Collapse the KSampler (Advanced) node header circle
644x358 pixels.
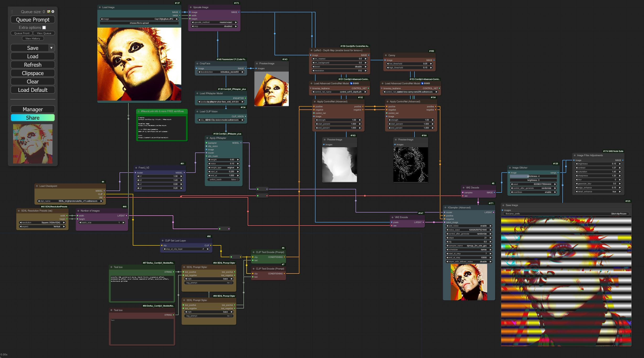click(x=446, y=207)
